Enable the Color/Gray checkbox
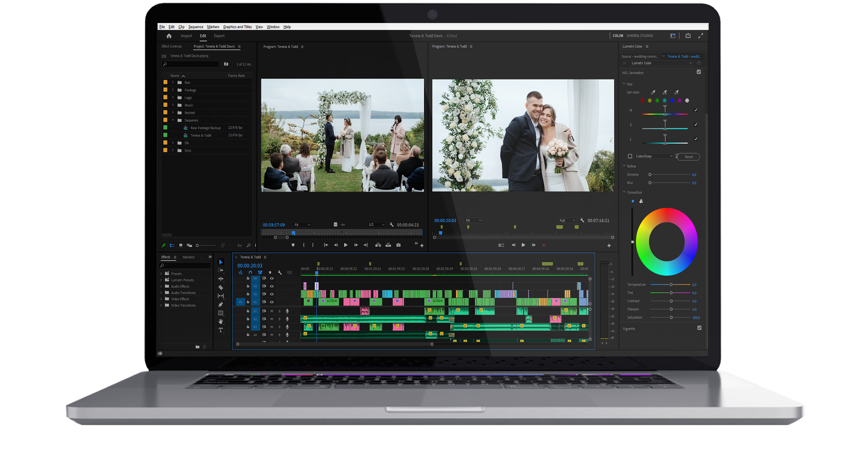The image size is (868, 451). tap(630, 156)
